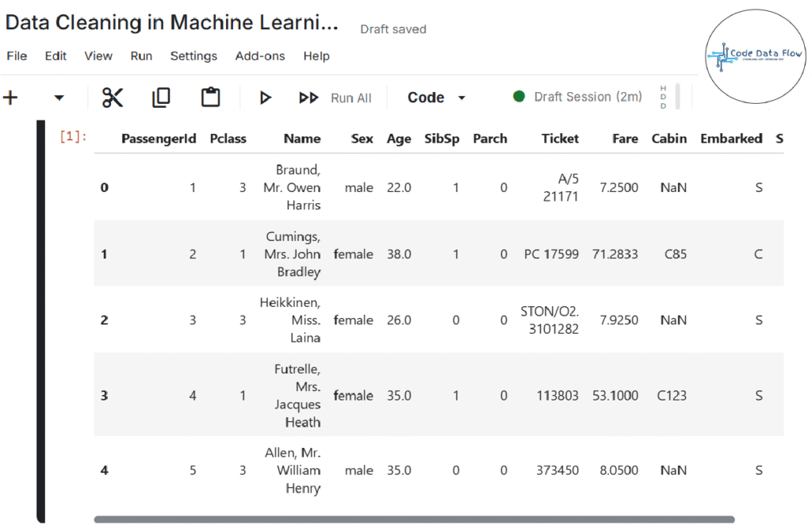Paste cell using clipboard icon
Screen dimensions: 812x525
[210, 98]
